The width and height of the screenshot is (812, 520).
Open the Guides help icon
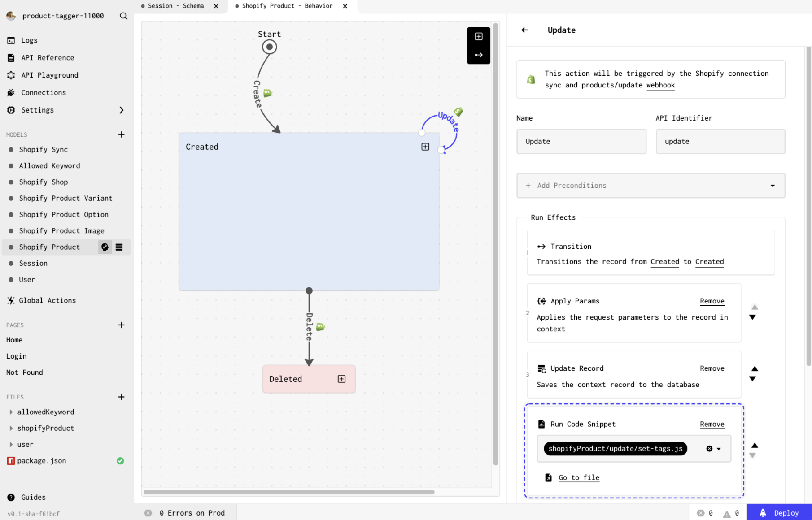[x=11, y=497]
